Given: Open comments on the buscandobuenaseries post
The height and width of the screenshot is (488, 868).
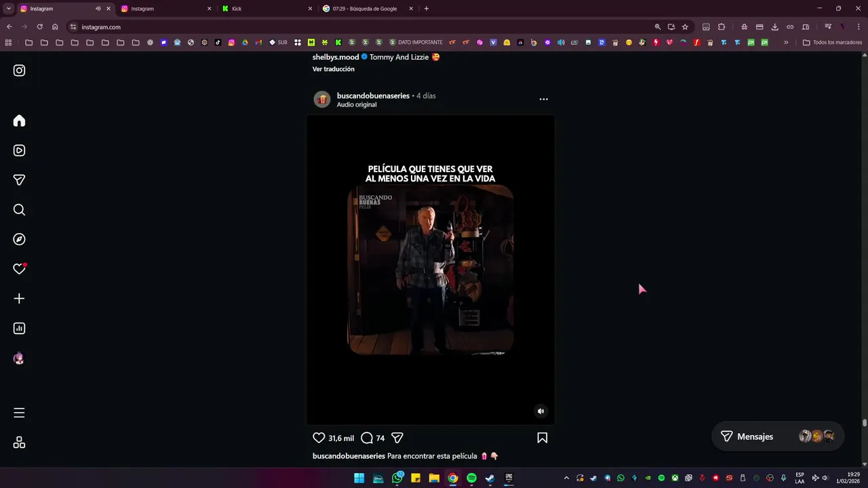Looking at the screenshot, I should tap(367, 438).
